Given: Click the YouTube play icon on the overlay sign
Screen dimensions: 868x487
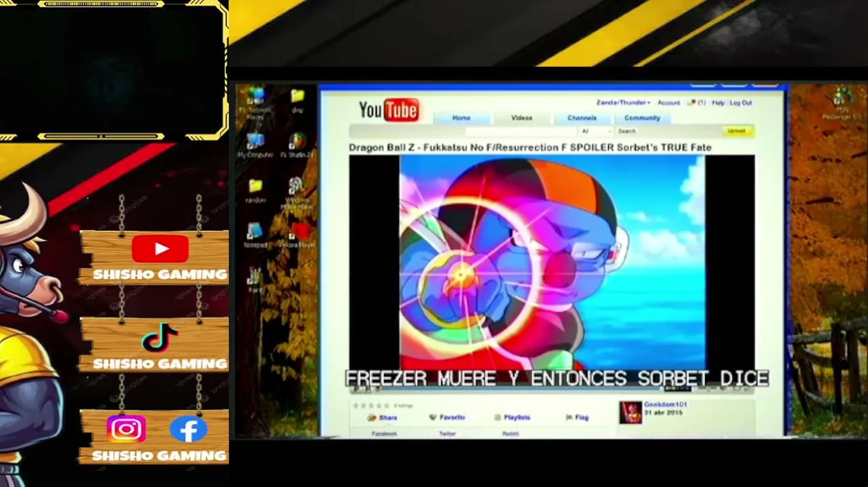Looking at the screenshot, I should (x=160, y=249).
